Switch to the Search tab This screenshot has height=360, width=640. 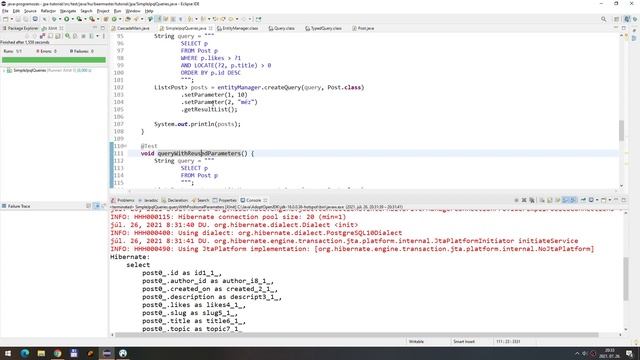pos(200,200)
